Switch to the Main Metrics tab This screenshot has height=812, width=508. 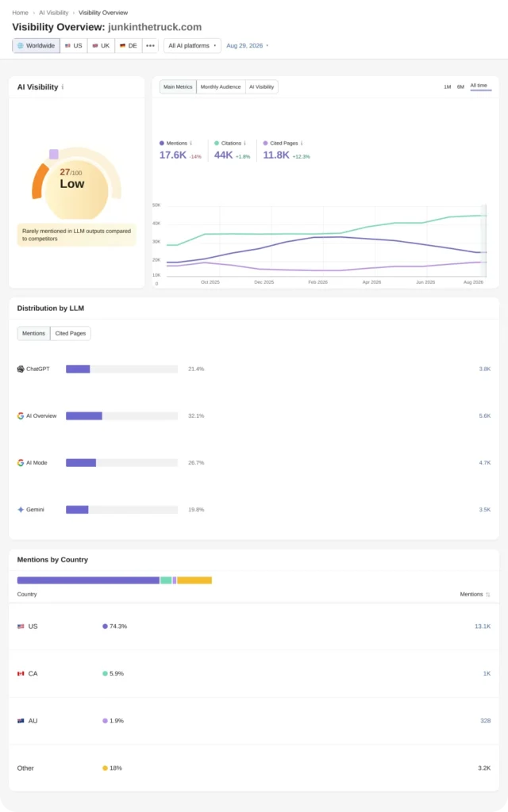(x=178, y=87)
